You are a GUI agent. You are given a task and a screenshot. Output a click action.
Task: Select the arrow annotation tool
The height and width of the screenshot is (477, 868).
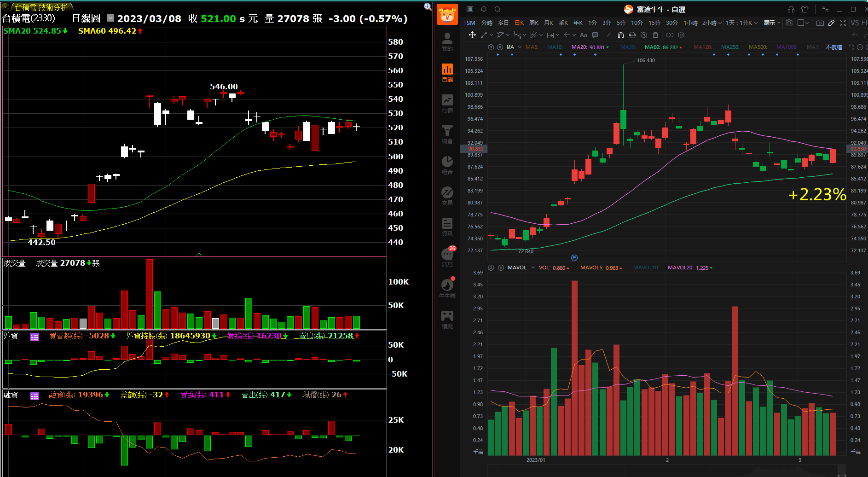(x=567, y=35)
